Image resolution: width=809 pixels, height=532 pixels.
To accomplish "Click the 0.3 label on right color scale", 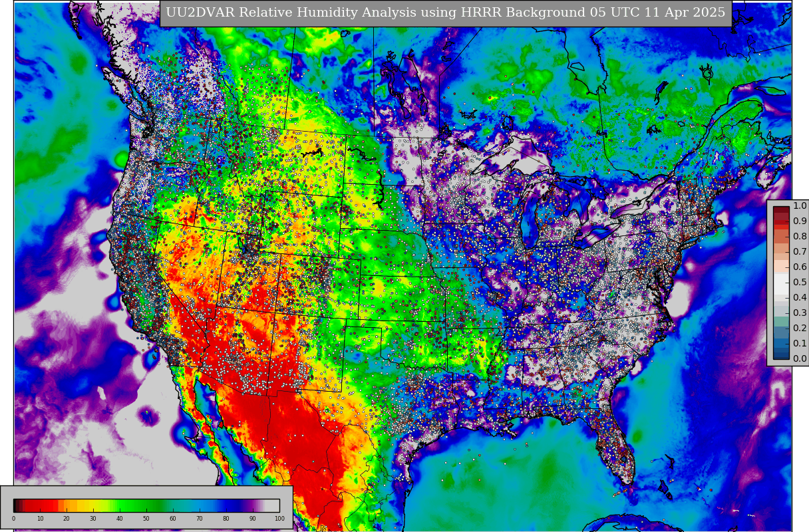I will click(800, 313).
